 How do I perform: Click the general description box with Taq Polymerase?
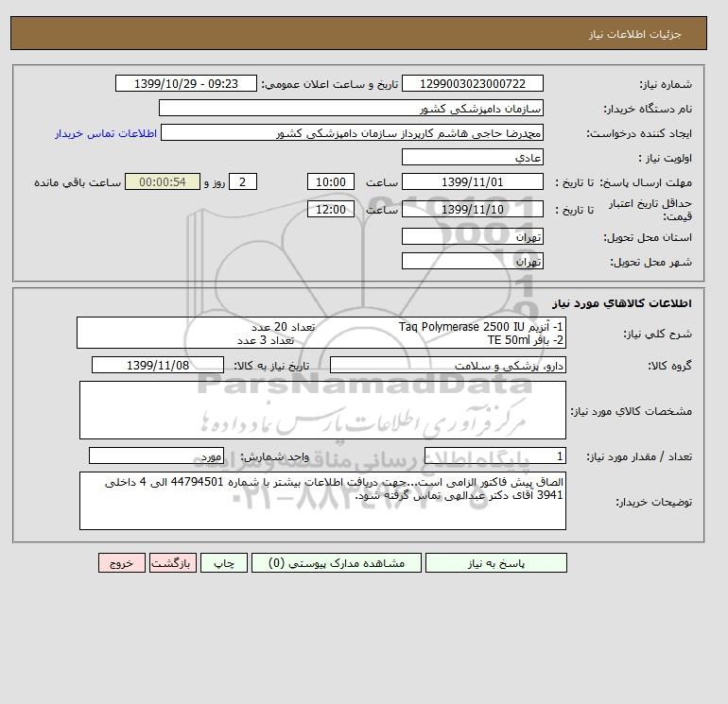(x=321, y=334)
